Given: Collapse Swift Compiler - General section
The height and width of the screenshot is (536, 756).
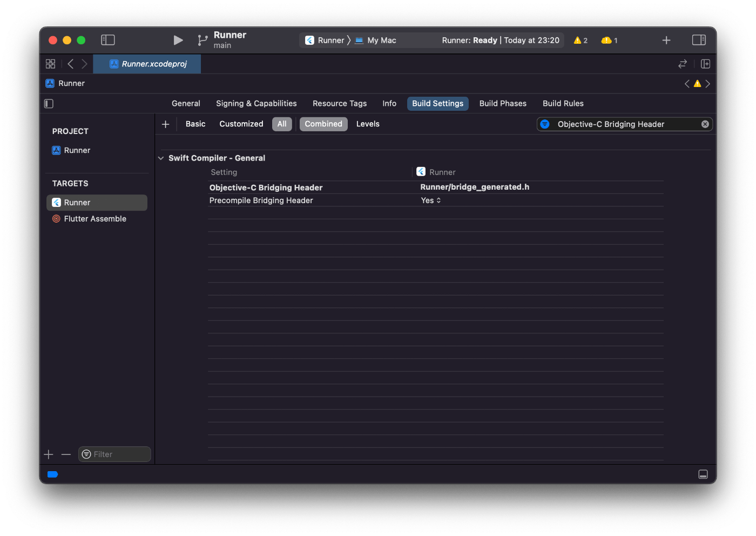Looking at the screenshot, I should pyautogui.click(x=161, y=158).
